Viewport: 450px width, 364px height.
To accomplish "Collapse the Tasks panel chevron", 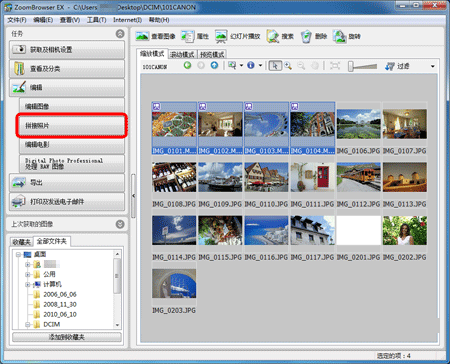I will (x=120, y=34).
